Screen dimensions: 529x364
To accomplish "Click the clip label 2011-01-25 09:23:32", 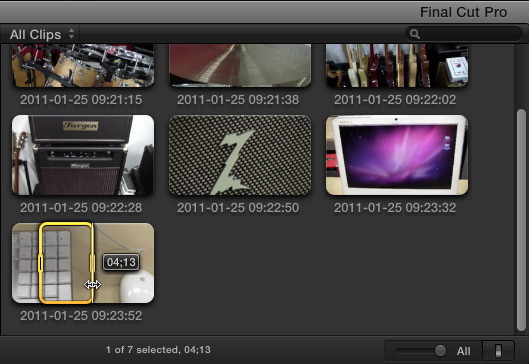I will 395,207.
